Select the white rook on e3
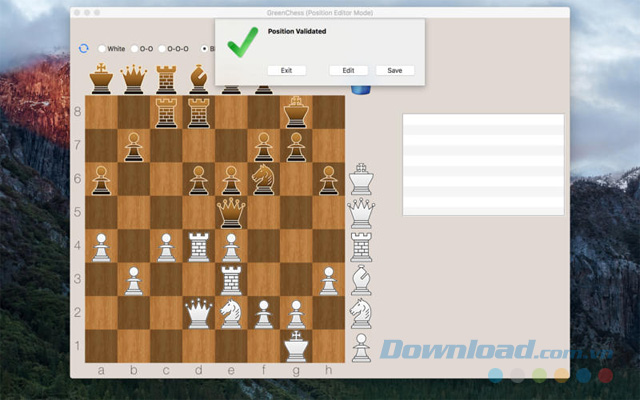The height and width of the screenshot is (400, 640). click(x=231, y=280)
